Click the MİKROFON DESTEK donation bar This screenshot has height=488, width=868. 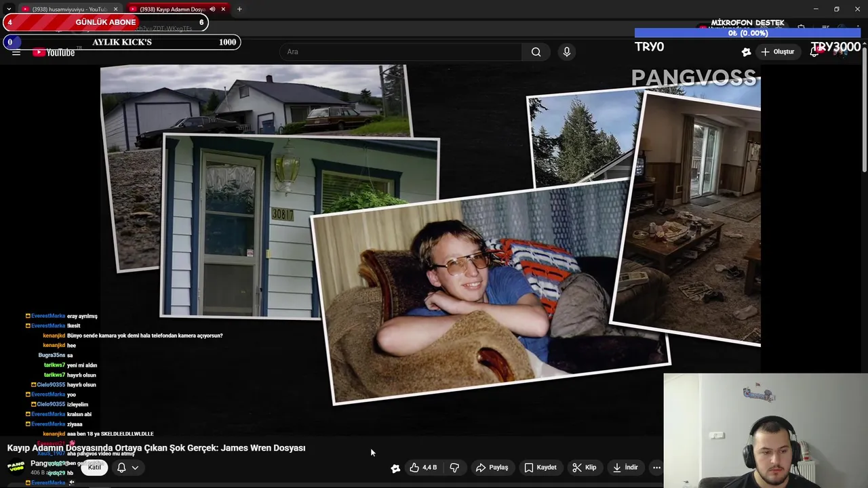pos(747,33)
